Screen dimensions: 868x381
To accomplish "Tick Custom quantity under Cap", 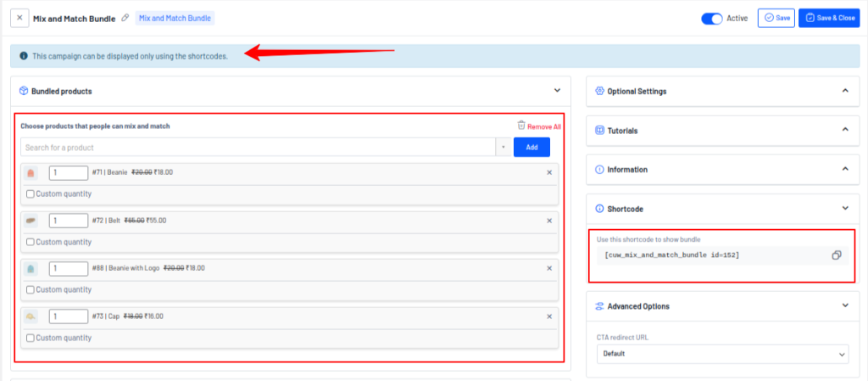I will pos(31,338).
